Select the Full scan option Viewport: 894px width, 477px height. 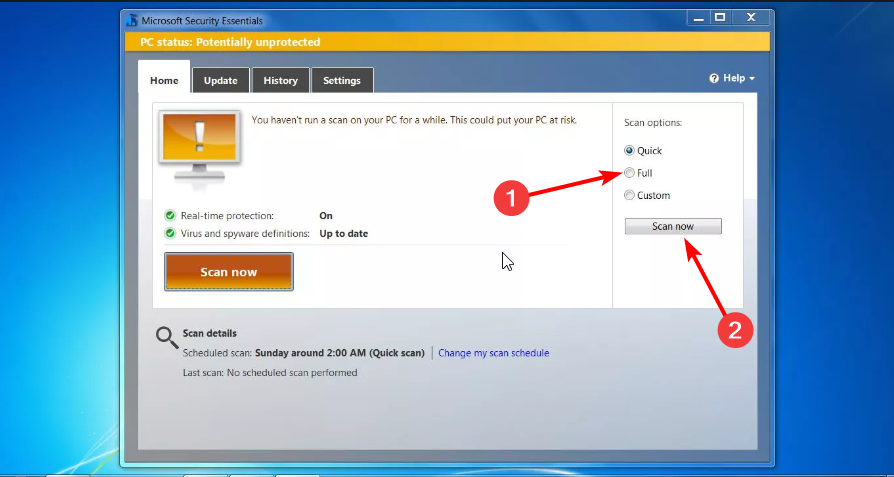[629, 173]
